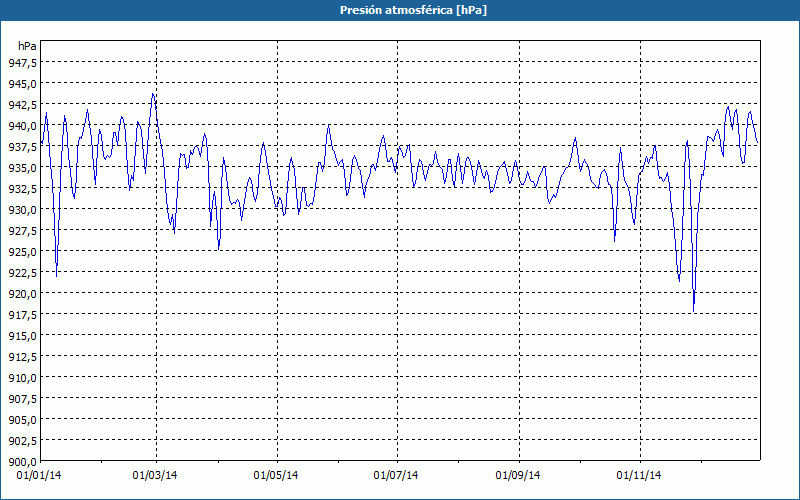Select the 937,5 y-axis label
The height and width of the screenshot is (500, 800).
(22, 146)
